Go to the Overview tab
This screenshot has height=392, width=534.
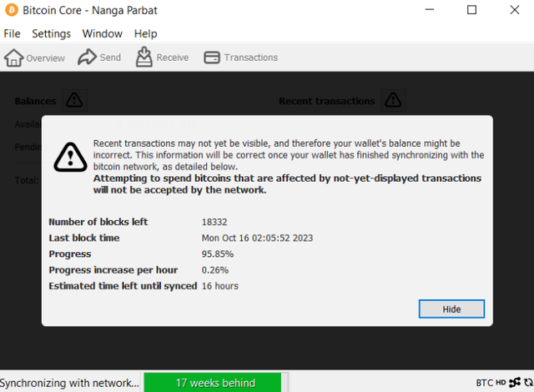[34, 58]
